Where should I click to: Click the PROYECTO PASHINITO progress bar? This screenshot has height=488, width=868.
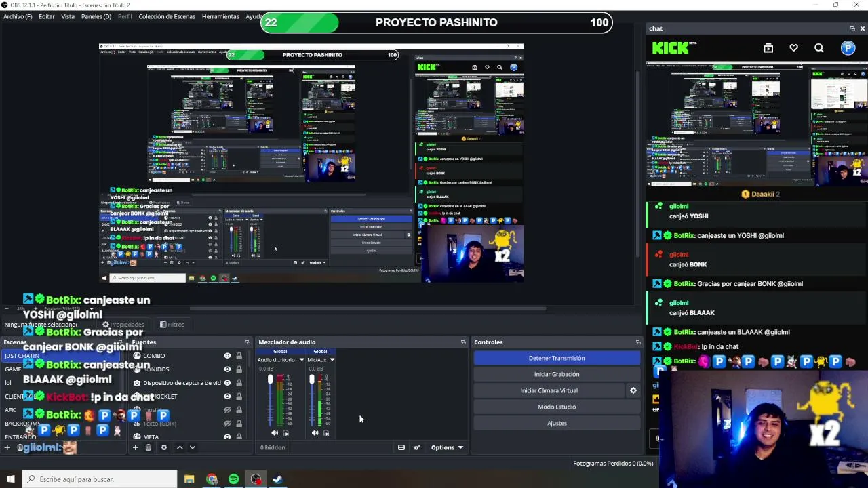click(437, 22)
